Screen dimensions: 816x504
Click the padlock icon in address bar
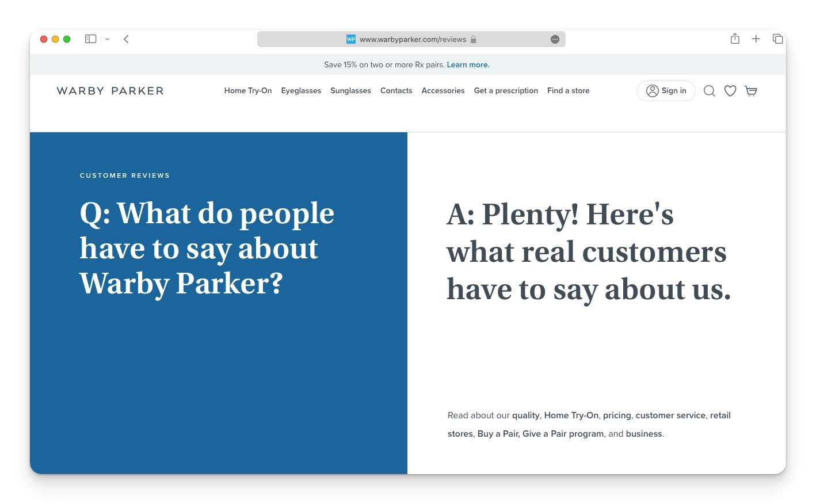(474, 39)
